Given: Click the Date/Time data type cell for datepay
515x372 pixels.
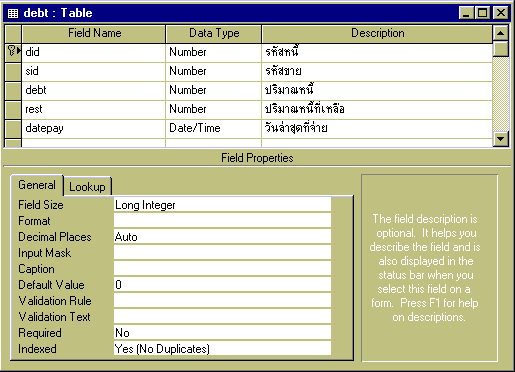Looking at the screenshot, I should 213,128.
